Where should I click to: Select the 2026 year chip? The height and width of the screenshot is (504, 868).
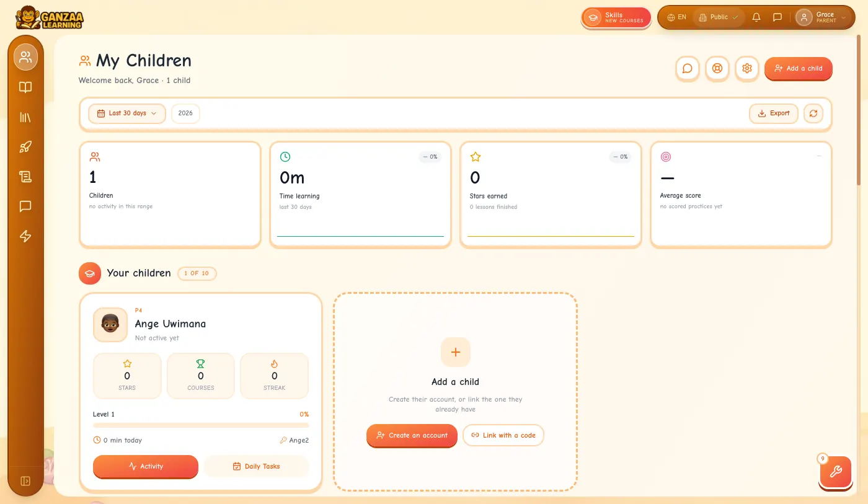185,113
